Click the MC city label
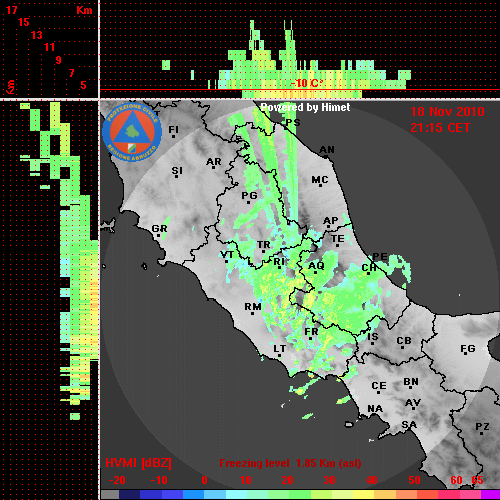The width and height of the screenshot is (500, 500). click(x=320, y=180)
